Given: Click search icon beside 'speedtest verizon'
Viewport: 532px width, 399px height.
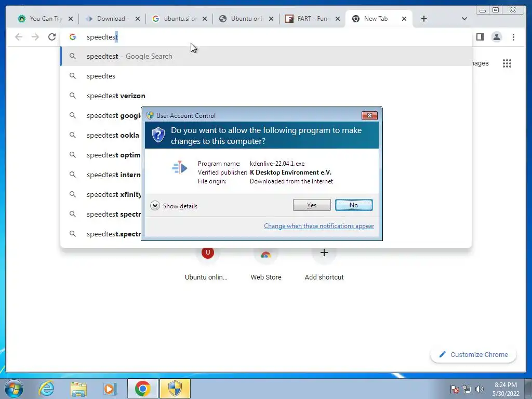Looking at the screenshot, I should [x=73, y=96].
